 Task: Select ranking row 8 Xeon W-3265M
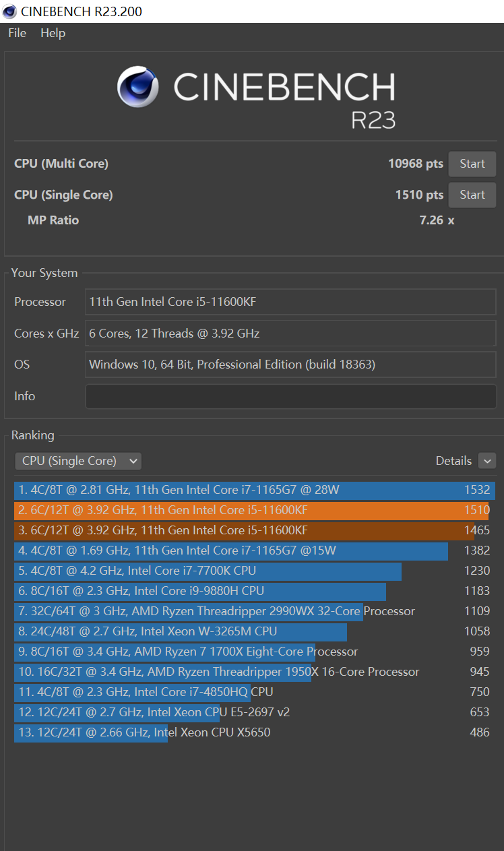pyautogui.click(x=255, y=631)
